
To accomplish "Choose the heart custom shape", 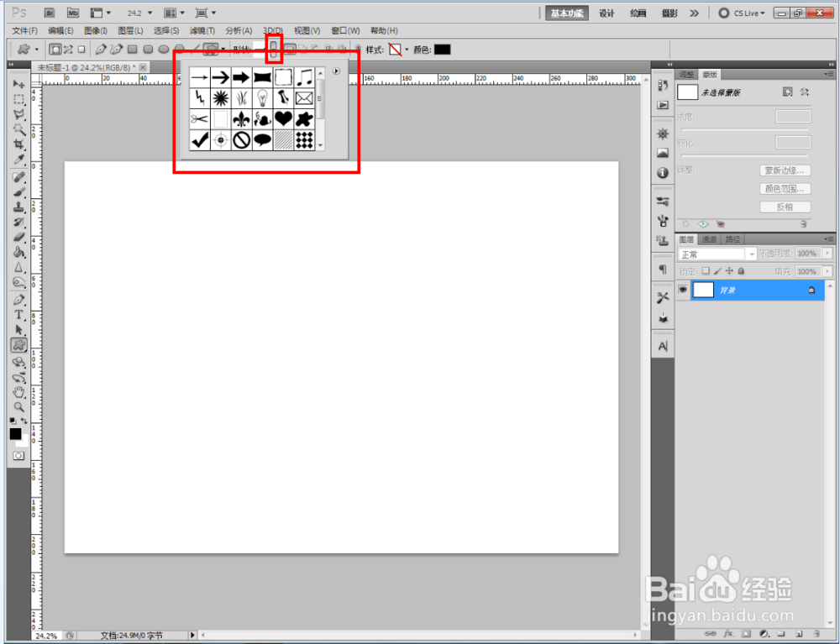I will tap(283, 118).
